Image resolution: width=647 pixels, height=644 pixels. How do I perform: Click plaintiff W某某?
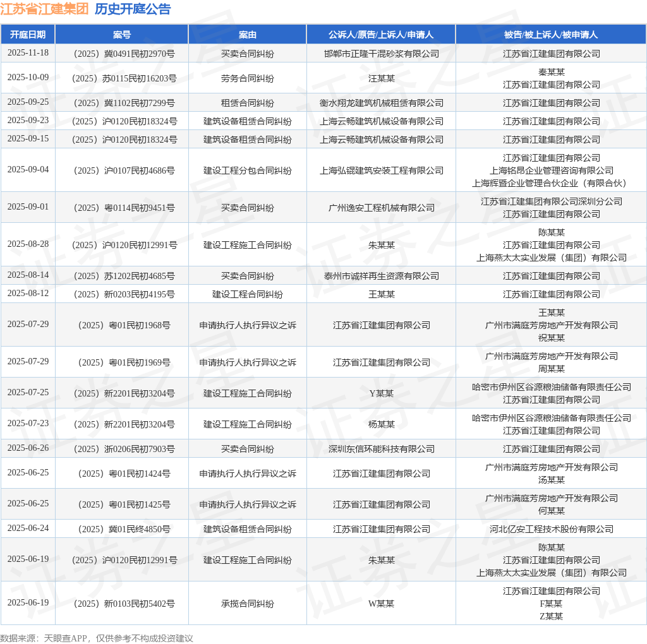pos(381,604)
